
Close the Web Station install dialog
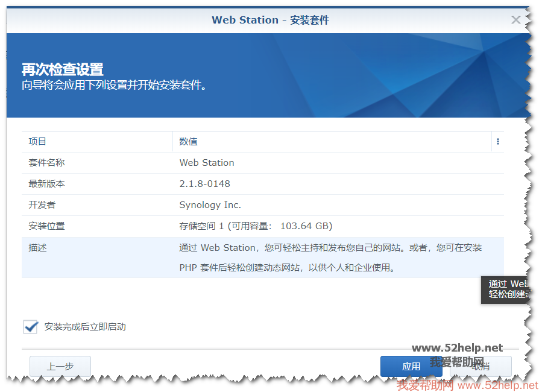(x=515, y=20)
